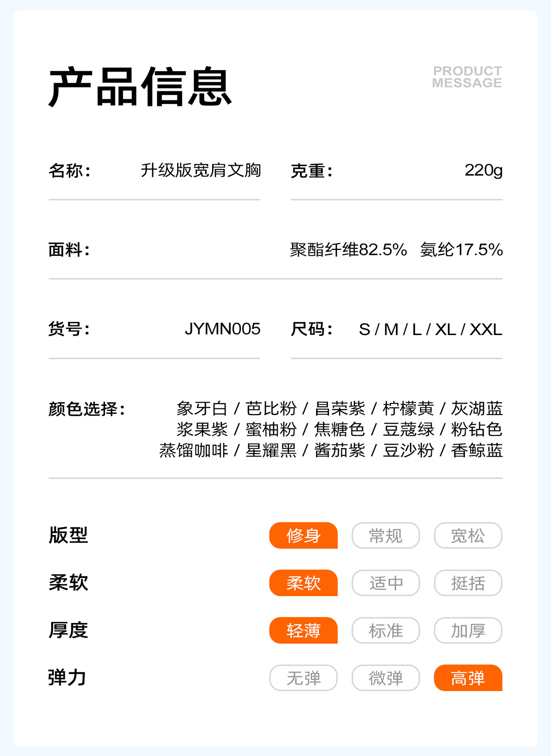Select the 轻薄 thickness option
Image resolution: width=551 pixels, height=756 pixels.
pyautogui.click(x=303, y=630)
